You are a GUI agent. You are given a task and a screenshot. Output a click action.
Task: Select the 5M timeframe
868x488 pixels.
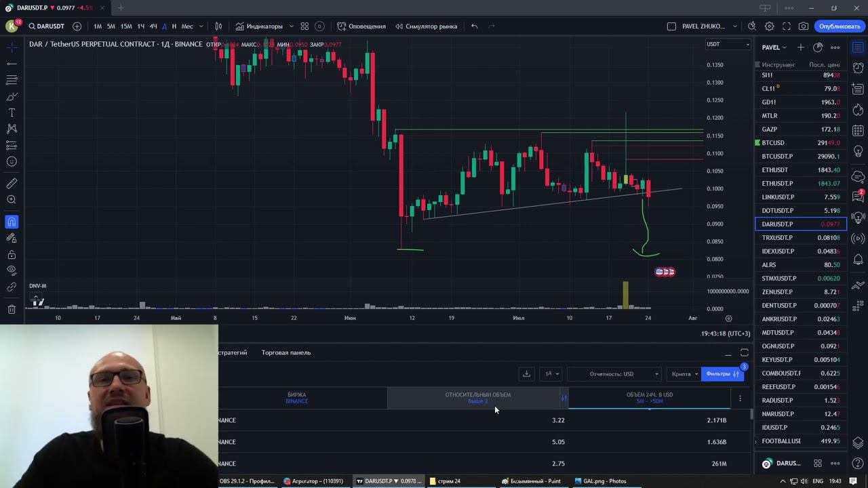click(111, 26)
